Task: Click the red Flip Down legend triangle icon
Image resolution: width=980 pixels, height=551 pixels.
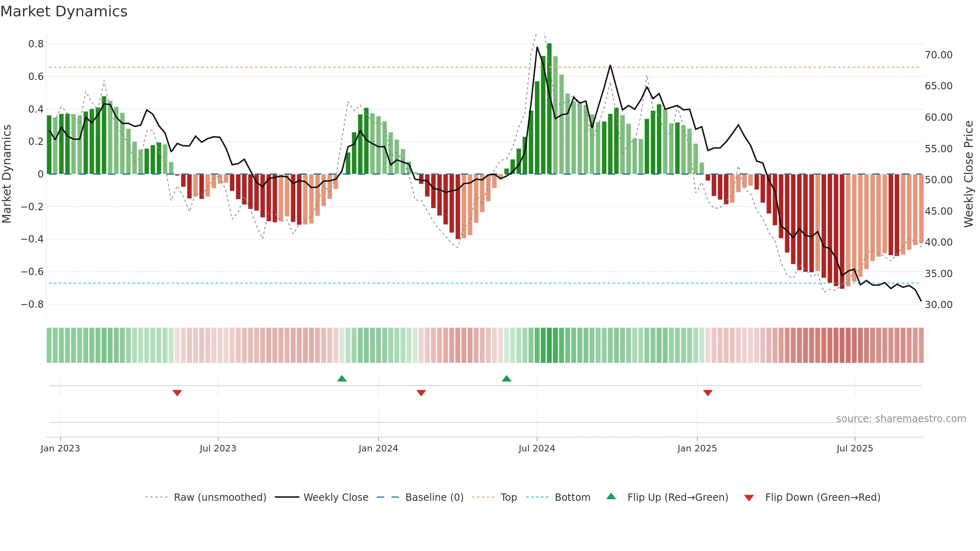Action: 749,498
